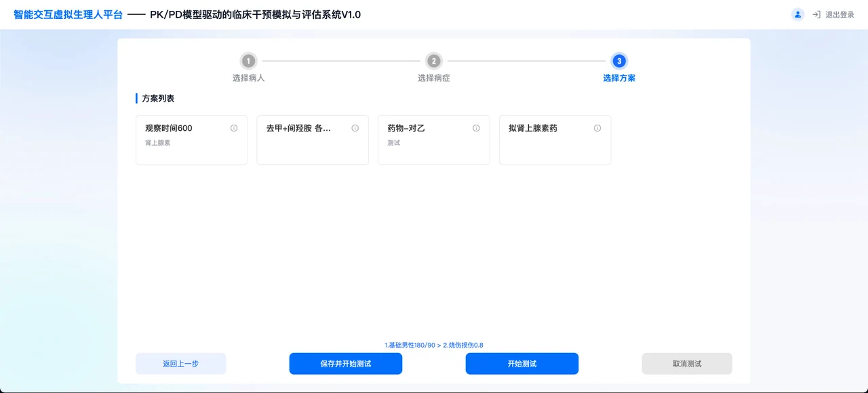Click 方案列表 section heading
This screenshot has width=868, height=393.
[x=158, y=98]
